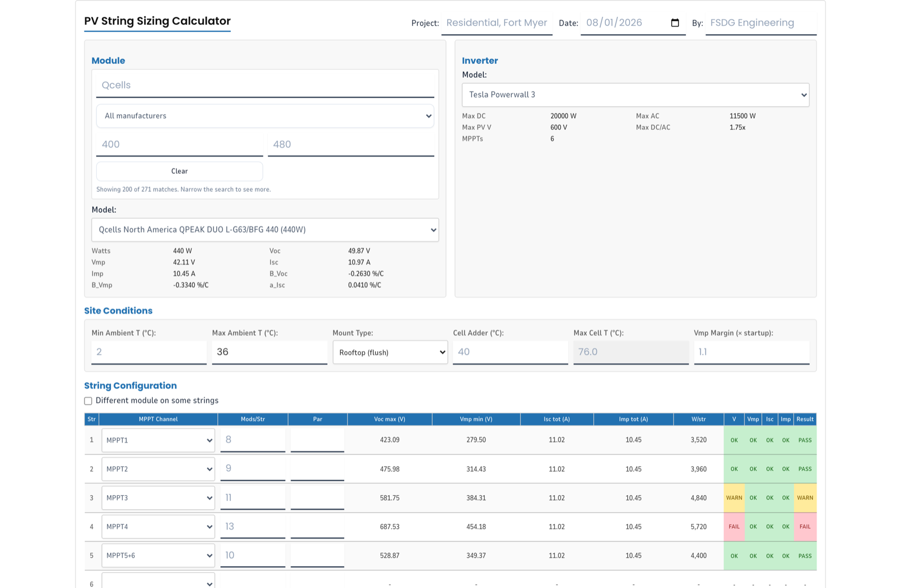Image resolution: width=901 pixels, height=588 pixels.
Task: Click Par field for string 1
Action: [x=318, y=440]
